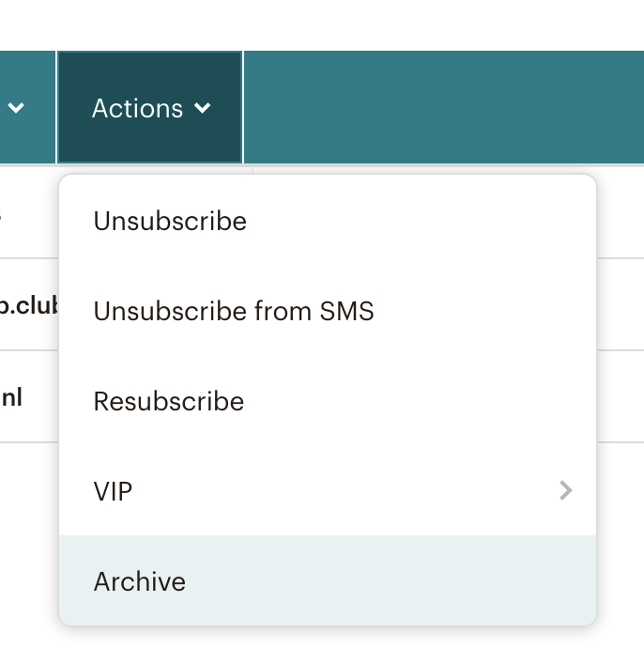This screenshot has width=644, height=648.
Task: Archive the selected contacts via the menu
Action: tap(328, 580)
